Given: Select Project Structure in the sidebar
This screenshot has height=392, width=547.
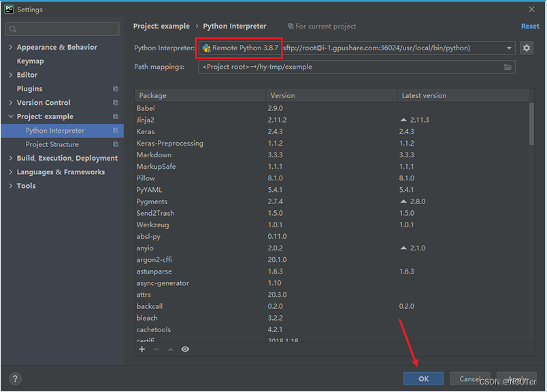Looking at the screenshot, I should point(52,144).
